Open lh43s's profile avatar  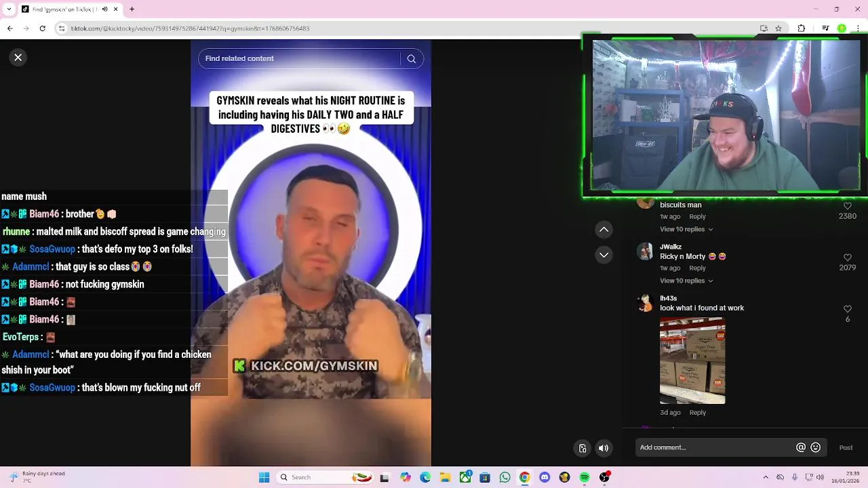(645, 303)
